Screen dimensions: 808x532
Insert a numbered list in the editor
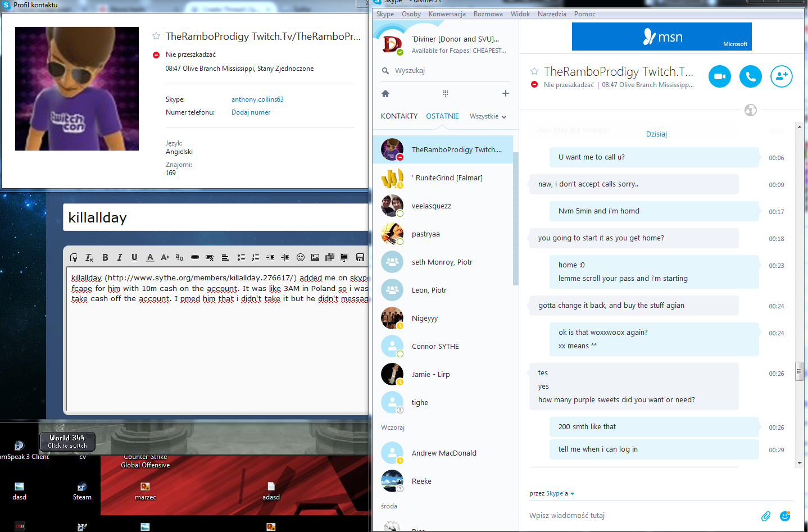[256, 257]
